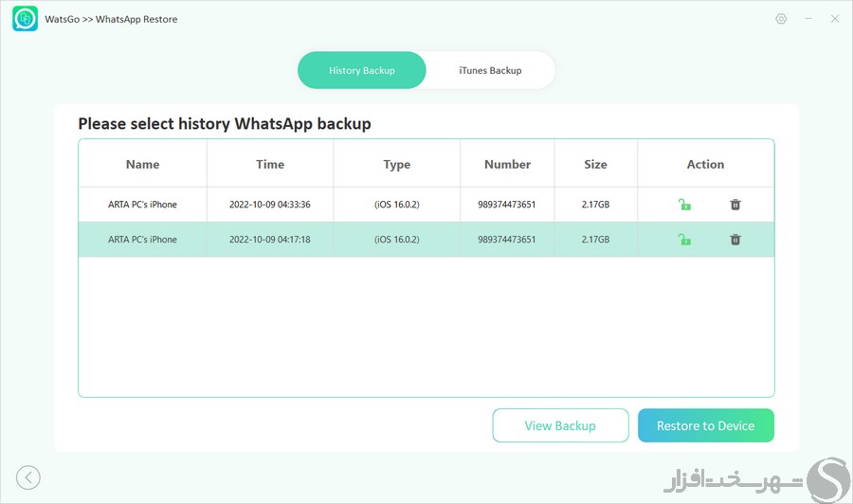
Task: Click number 989374473651 in the 04:17:18 row
Action: [x=507, y=240]
